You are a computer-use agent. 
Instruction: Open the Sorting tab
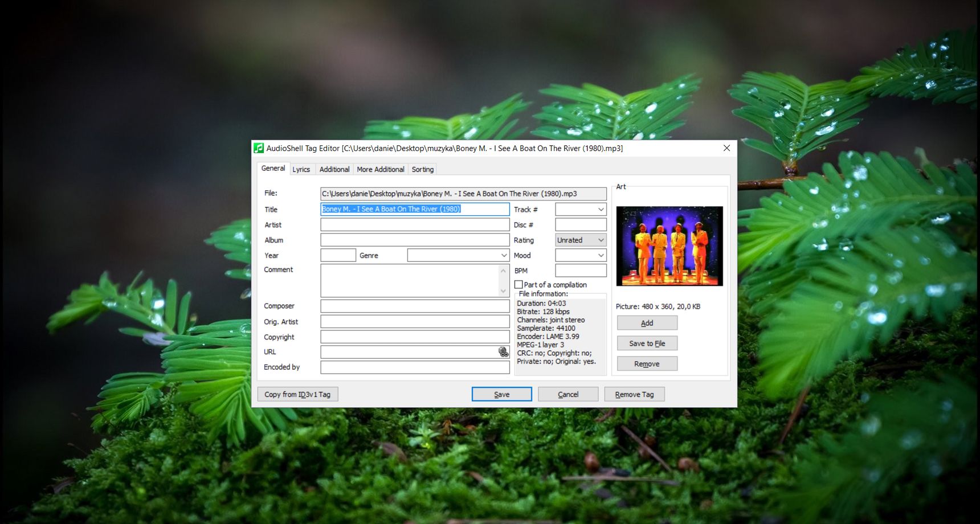click(423, 169)
